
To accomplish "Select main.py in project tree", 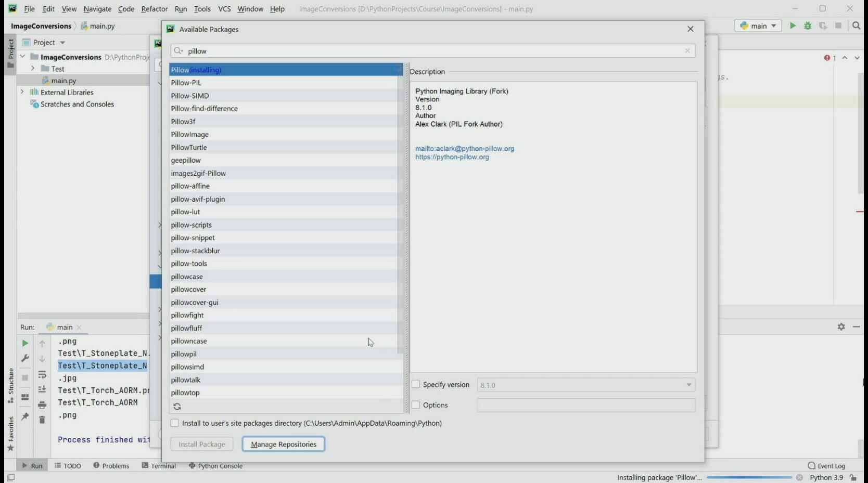I will click(63, 81).
